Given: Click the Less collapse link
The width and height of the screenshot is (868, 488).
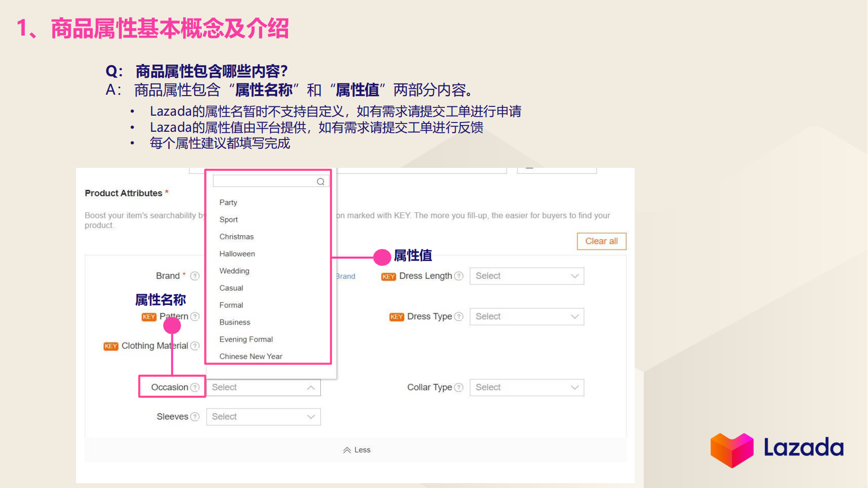Looking at the screenshot, I should point(362,450).
